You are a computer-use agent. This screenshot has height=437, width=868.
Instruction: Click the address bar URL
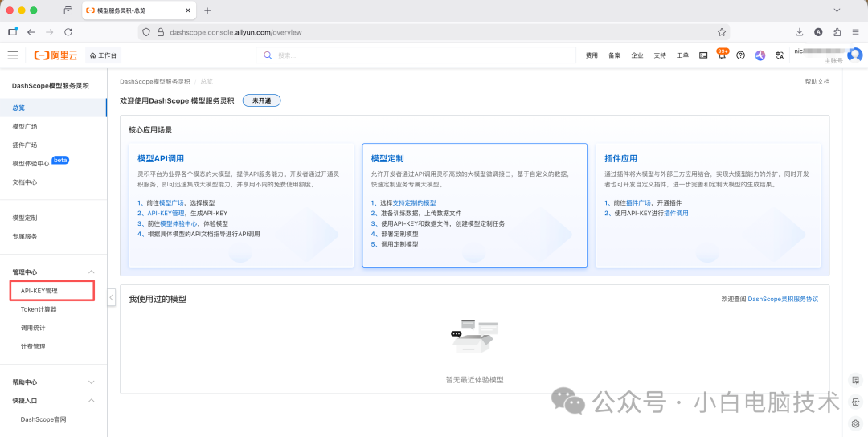[x=236, y=32]
